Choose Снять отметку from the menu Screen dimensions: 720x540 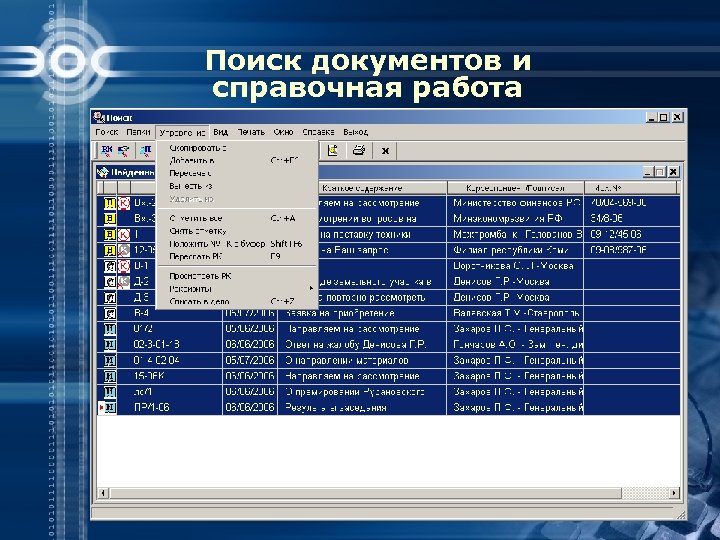(237, 231)
